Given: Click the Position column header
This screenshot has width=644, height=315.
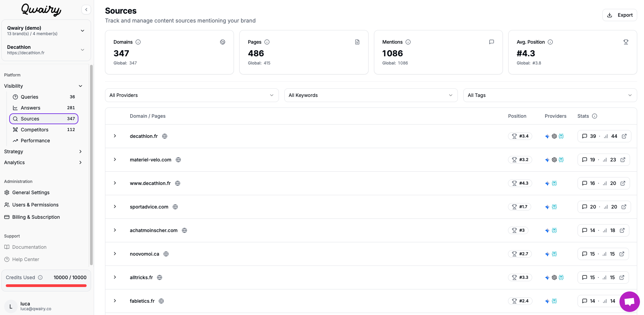Looking at the screenshot, I should 517,116.
